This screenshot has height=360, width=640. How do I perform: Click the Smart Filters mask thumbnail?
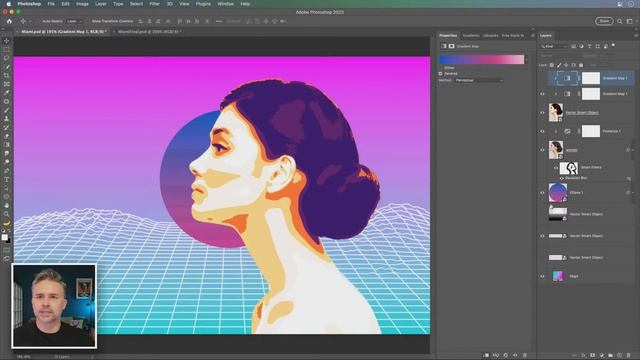[x=569, y=168]
